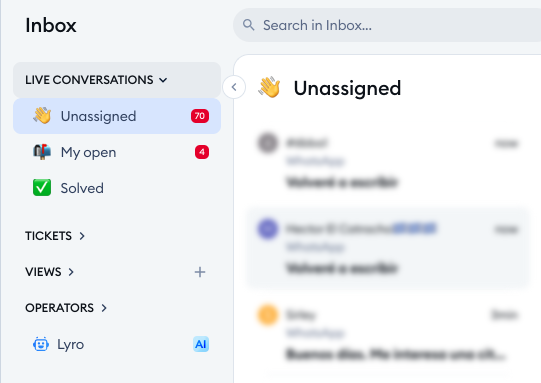Expand the VIEWS section

pos(49,272)
